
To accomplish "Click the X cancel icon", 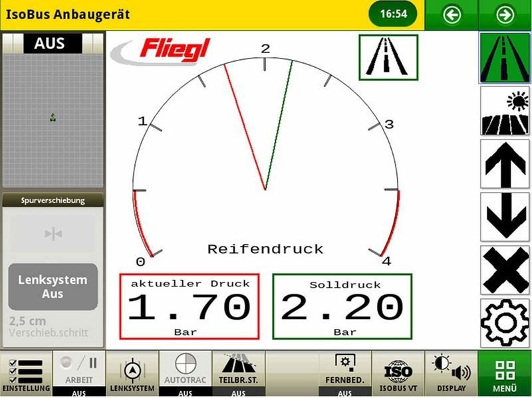I will click(x=505, y=270).
